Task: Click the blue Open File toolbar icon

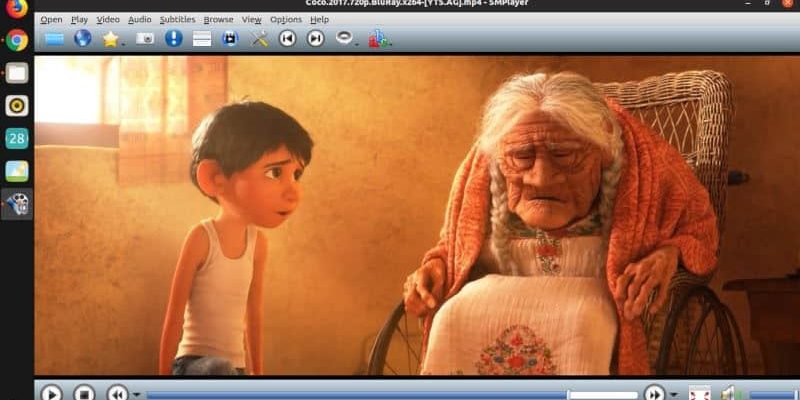Action: pyautogui.click(x=55, y=39)
